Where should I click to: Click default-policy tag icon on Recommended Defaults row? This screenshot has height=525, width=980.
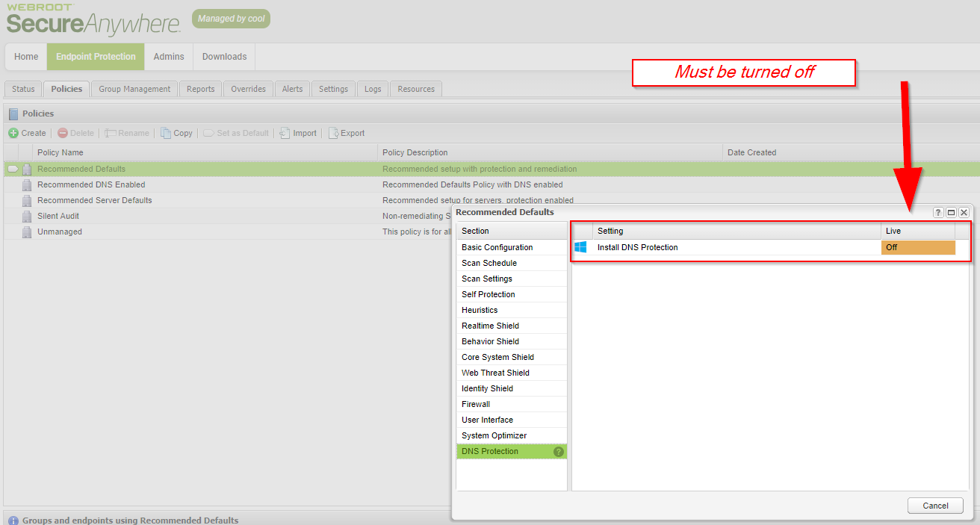point(13,169)
